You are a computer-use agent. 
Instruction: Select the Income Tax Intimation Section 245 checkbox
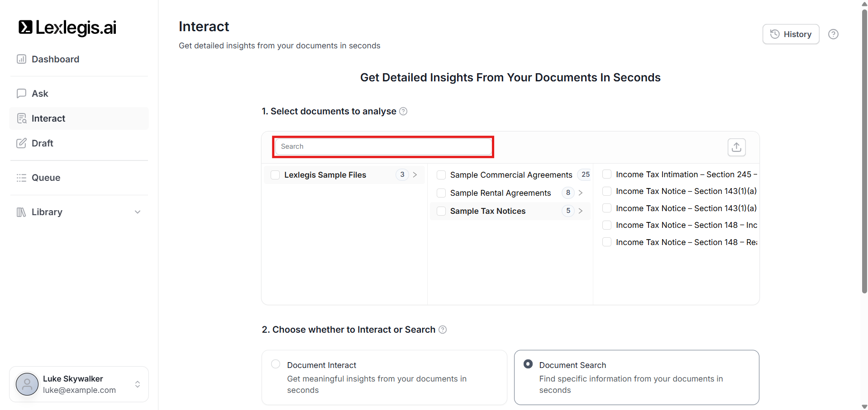tap(607, 174)
